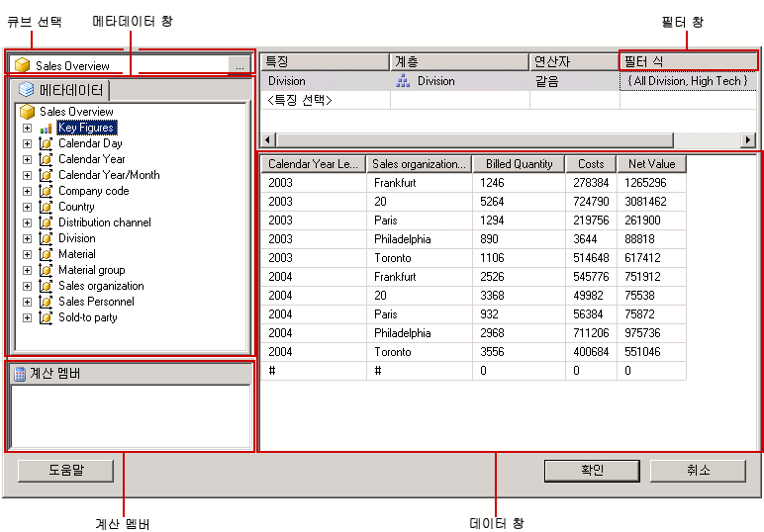Expand the Calendar Day node
The image size is (764, 532).
pyautogui.click(x=28, y=143)
